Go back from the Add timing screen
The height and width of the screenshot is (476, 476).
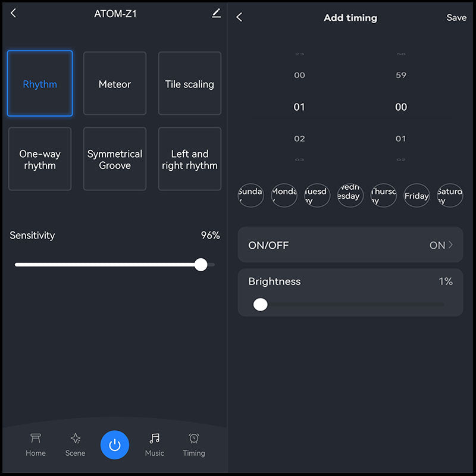(239, 18)
